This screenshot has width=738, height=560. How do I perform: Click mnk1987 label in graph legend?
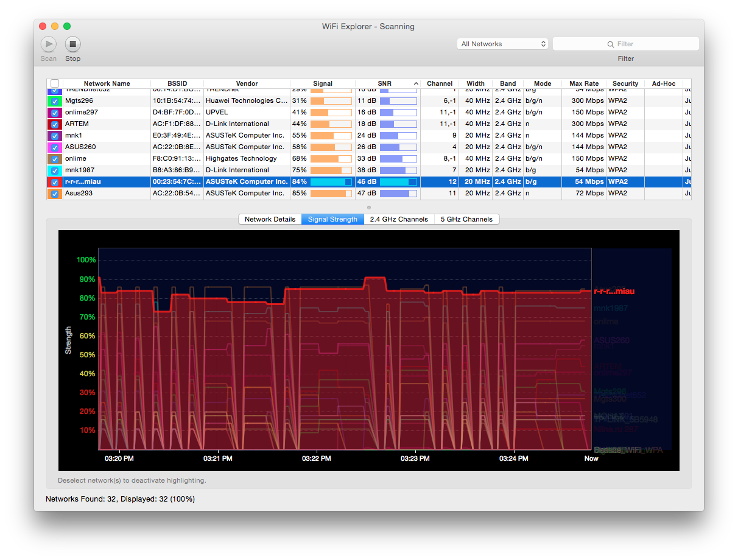(x=611, y=309)
